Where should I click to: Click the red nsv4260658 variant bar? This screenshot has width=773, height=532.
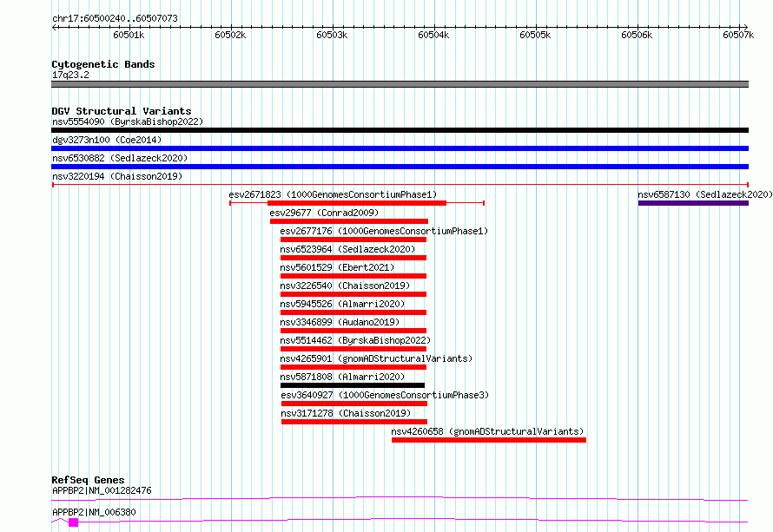(x=489, y=440)
